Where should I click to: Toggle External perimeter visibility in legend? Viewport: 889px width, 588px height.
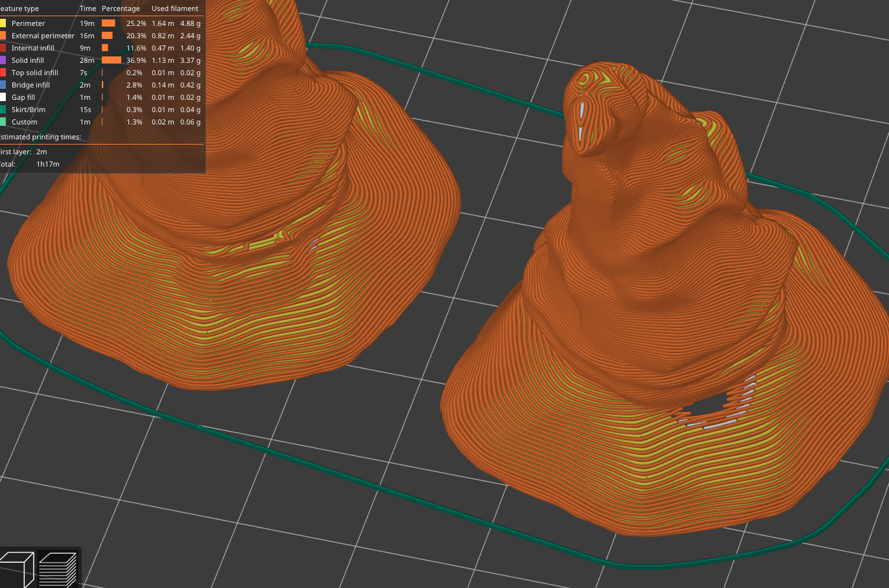point(43,36)
